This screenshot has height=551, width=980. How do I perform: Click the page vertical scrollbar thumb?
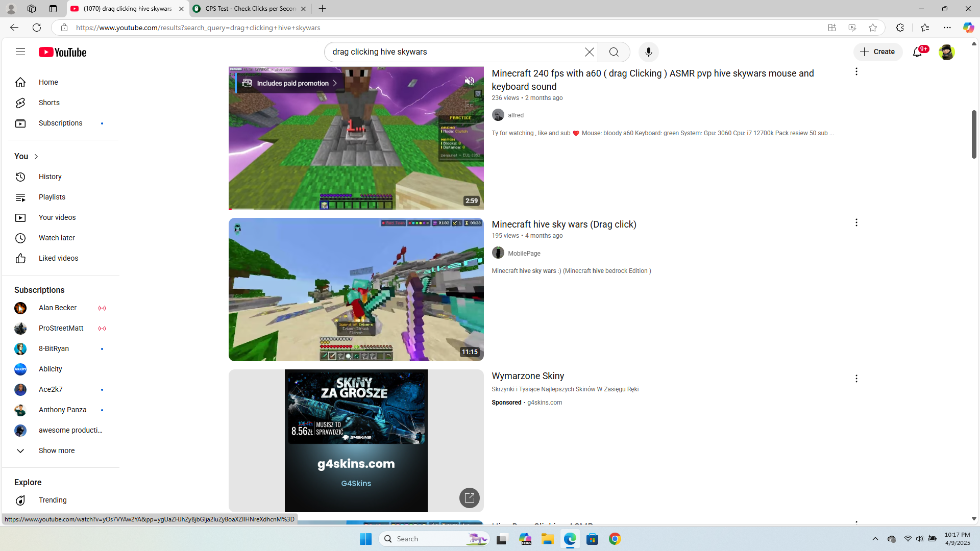point(974,134)
